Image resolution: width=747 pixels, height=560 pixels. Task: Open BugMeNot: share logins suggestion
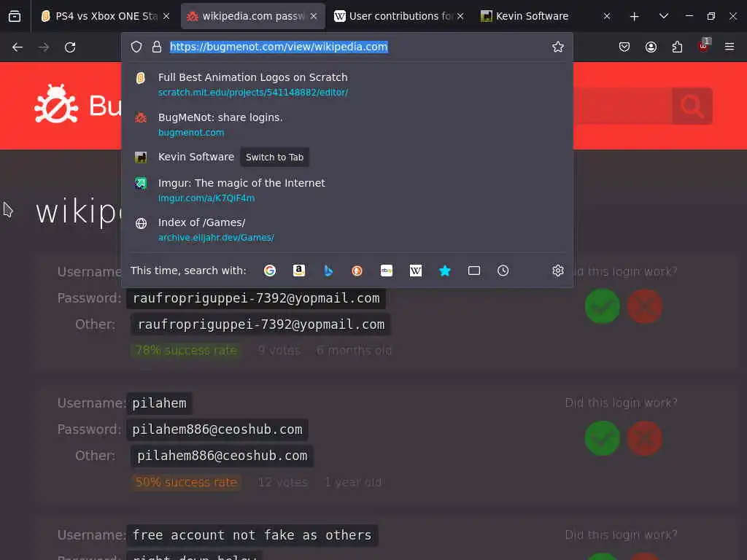click(x=347, y=124)
